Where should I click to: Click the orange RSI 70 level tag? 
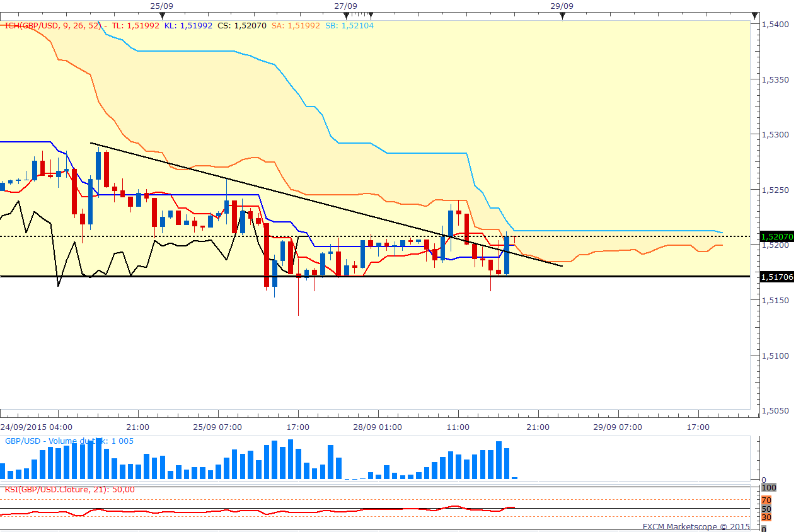point(766,500)
